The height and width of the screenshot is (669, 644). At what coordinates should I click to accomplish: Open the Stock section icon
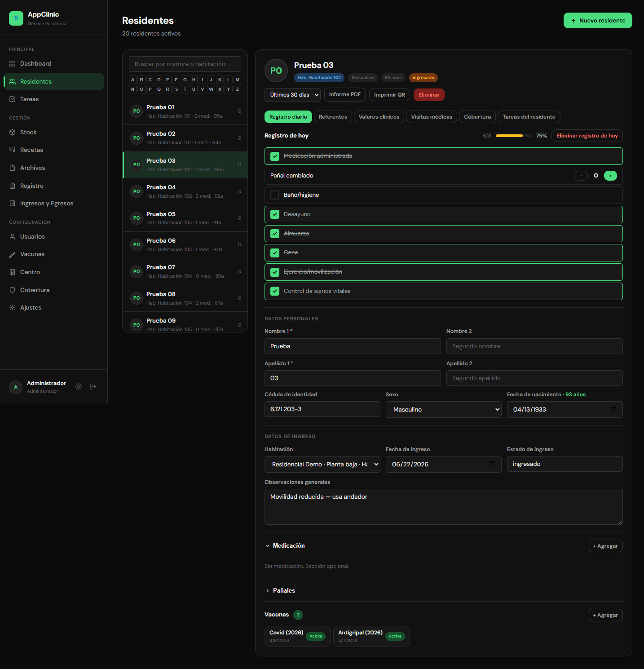click(13, 133)
